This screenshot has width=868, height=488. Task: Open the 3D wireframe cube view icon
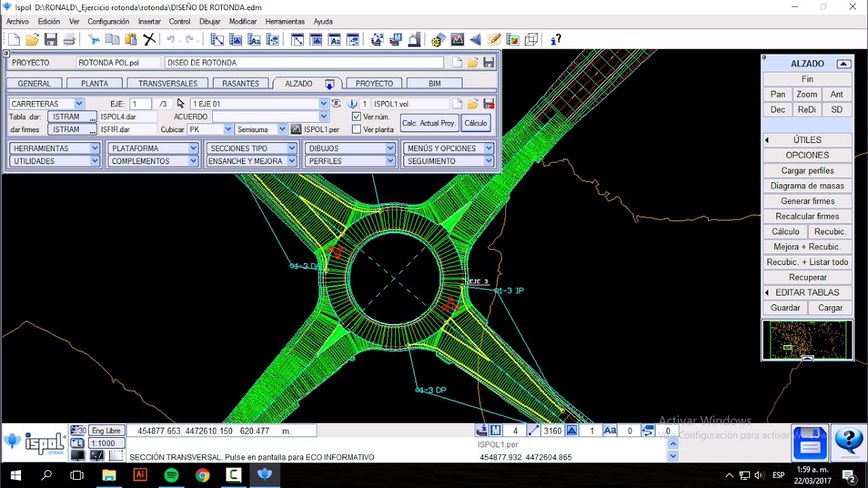pyautogui.click(x=532, y=40)
